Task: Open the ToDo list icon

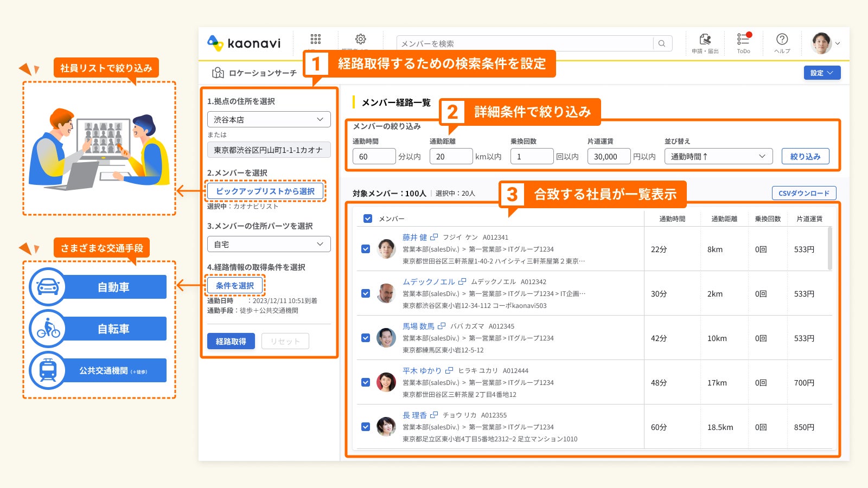Action: tap(743, 39)
